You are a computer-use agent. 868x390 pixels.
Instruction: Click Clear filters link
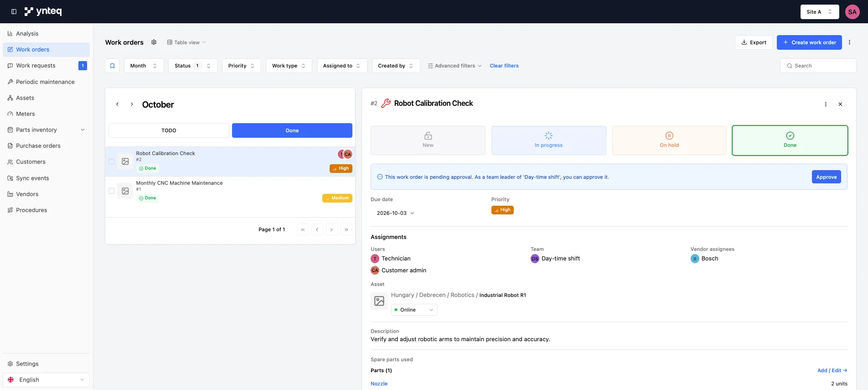pyautogui.click(x=504, y=66)
